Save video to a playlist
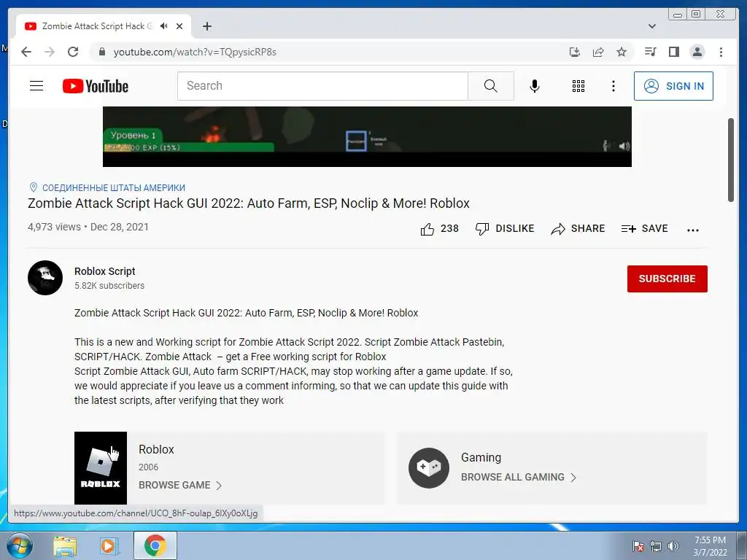This screenshot has height=560, width=747. 645,229
